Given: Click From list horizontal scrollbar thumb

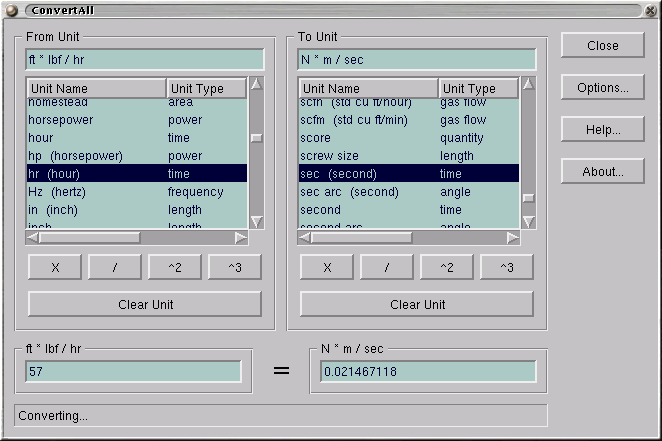Looking at the screenshot, I should click(x=90, y=238).
